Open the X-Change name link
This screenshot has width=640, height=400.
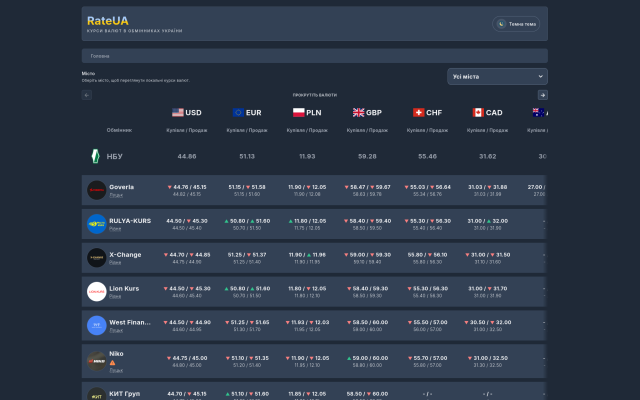pyautogui.click(x=125, y=255)
